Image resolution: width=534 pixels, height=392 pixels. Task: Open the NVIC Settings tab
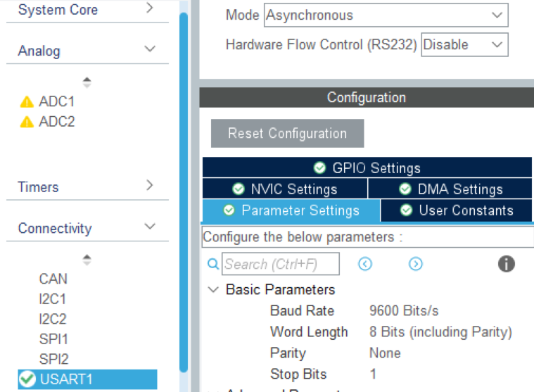pyautogui.click(x=285, y=189)
